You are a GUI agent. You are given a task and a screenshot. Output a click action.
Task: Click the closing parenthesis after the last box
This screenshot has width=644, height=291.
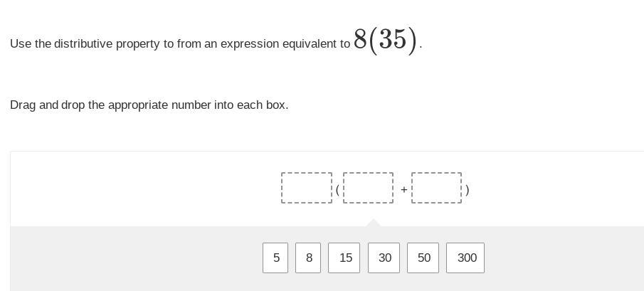467,190
